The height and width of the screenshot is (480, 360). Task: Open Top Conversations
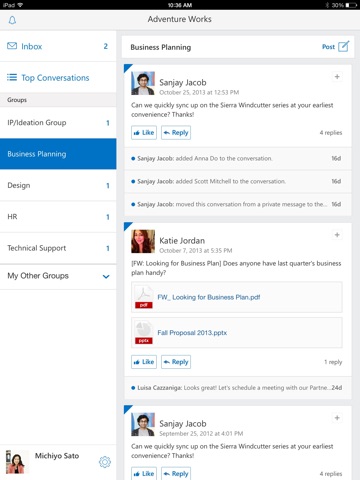pyautogui.click(x=58, y=77)
